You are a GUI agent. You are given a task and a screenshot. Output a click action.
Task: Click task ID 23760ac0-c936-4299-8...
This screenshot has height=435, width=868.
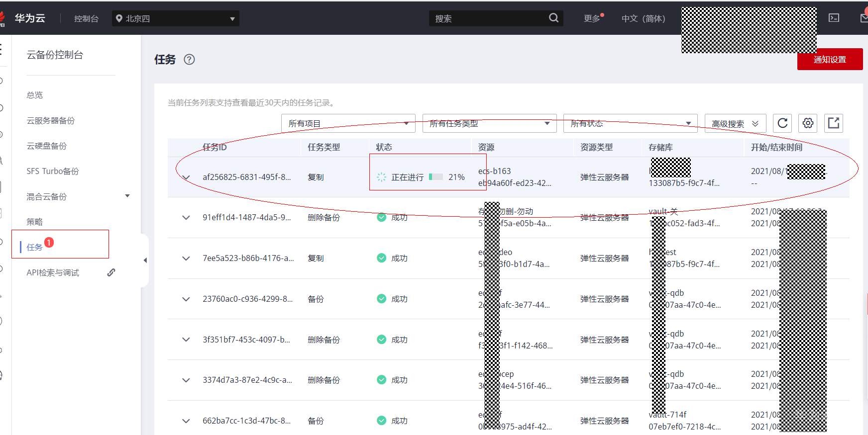(x=247, y=299)
